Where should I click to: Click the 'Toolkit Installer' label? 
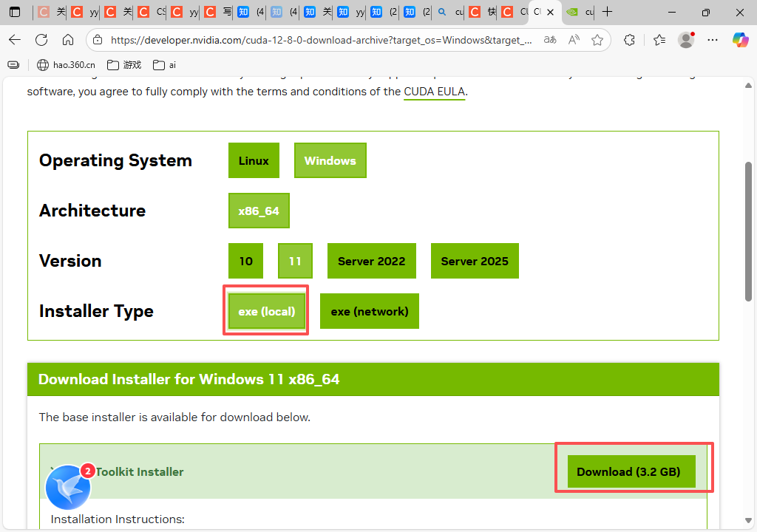[x=140, y=472]
